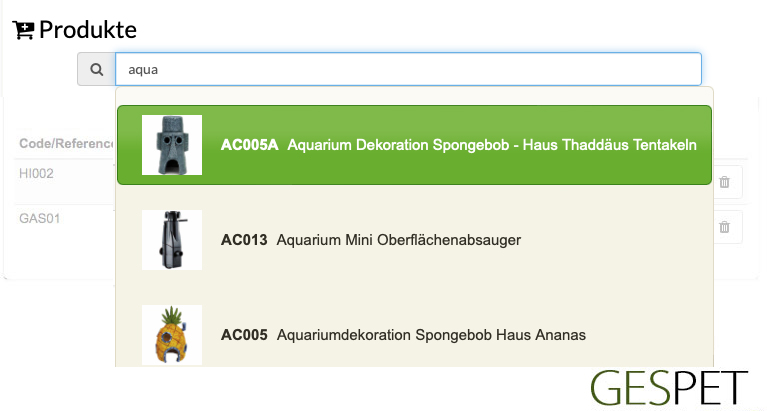Click the pineapple house thumbnail
The height and width of the screenshot is (411, 767).
172,335
